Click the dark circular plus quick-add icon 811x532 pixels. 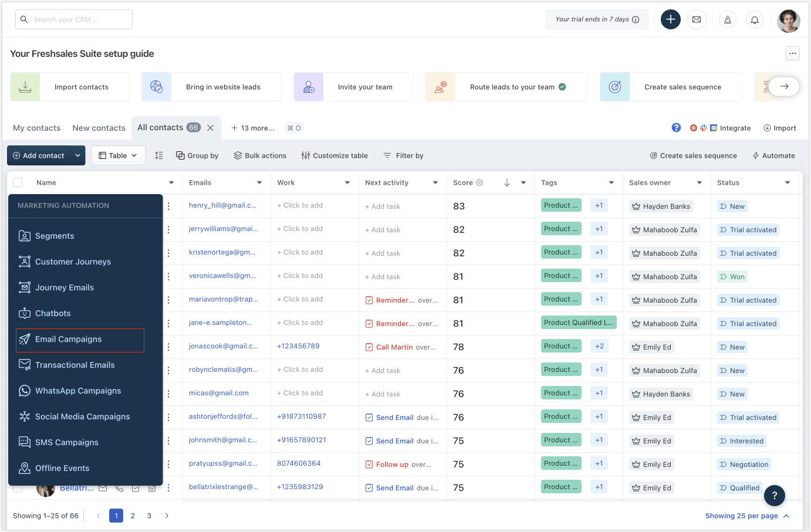(670, 19)
